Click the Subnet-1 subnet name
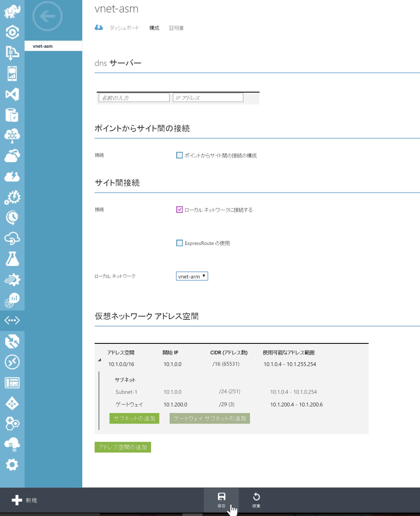This screenshot has width=420, height=516. pyautogui.click(x=126, y=392)
